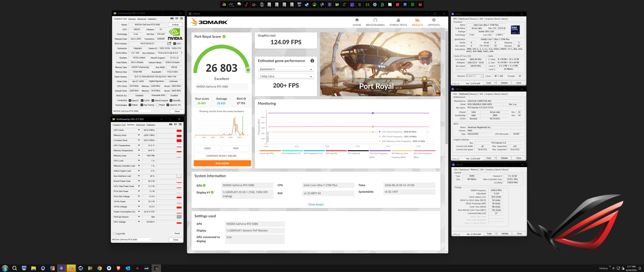Click the Lookup button in GPU-Z
The height and width of the screenshot is (272, 644).
pyautogui.click(x=175, y=25)
